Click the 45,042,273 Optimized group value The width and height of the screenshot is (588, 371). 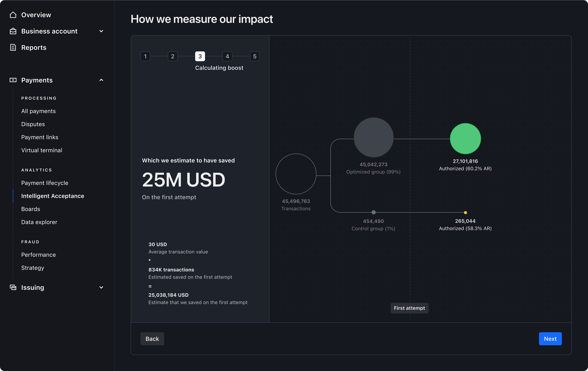pyautogui.click(x=374, y=164)
